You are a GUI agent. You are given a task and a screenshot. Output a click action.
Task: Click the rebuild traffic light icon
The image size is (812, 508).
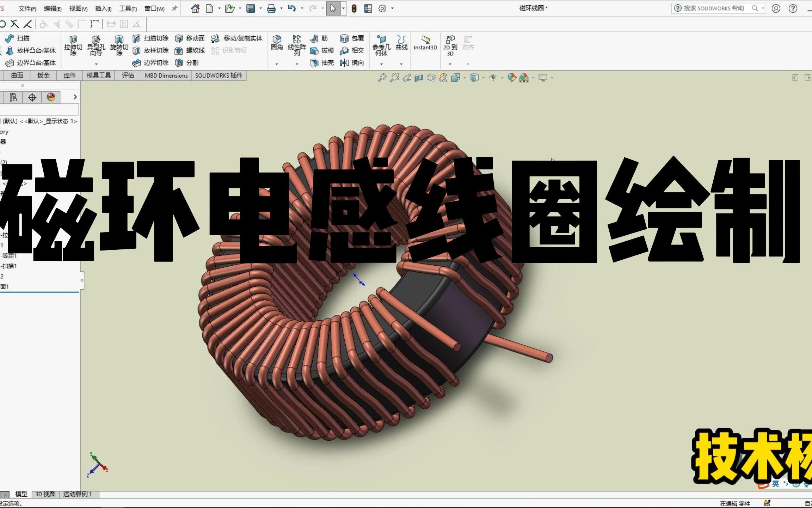pyautogui.click(x=354, y=8)
